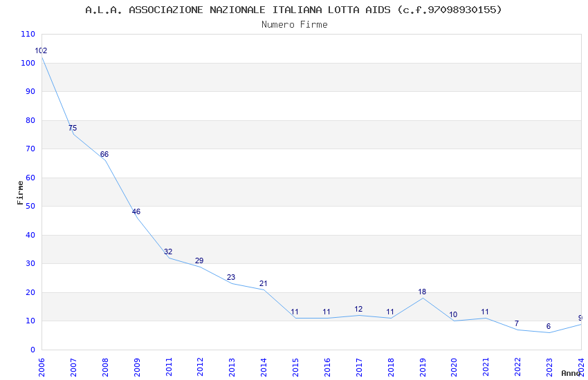Image resolution: width=588 pixels, height=380 pixels.
Task: Click x-axis year 2012
Action: tap(200, 368)
